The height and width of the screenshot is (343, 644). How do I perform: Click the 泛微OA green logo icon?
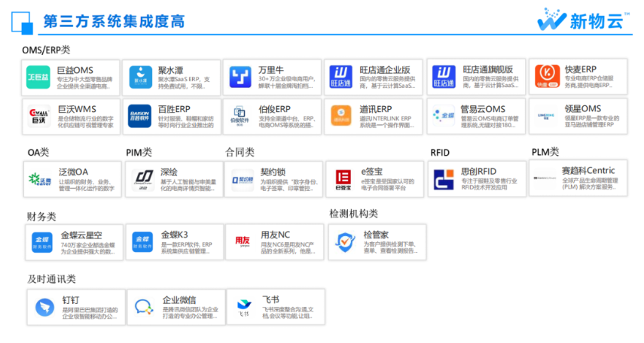(x=40, y=179)
